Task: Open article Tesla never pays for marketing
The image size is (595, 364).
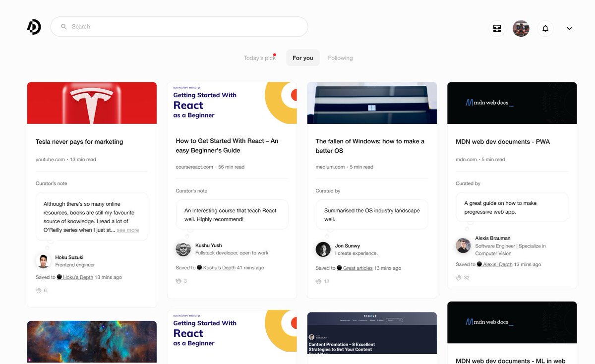Action: [x=79, y=142]
